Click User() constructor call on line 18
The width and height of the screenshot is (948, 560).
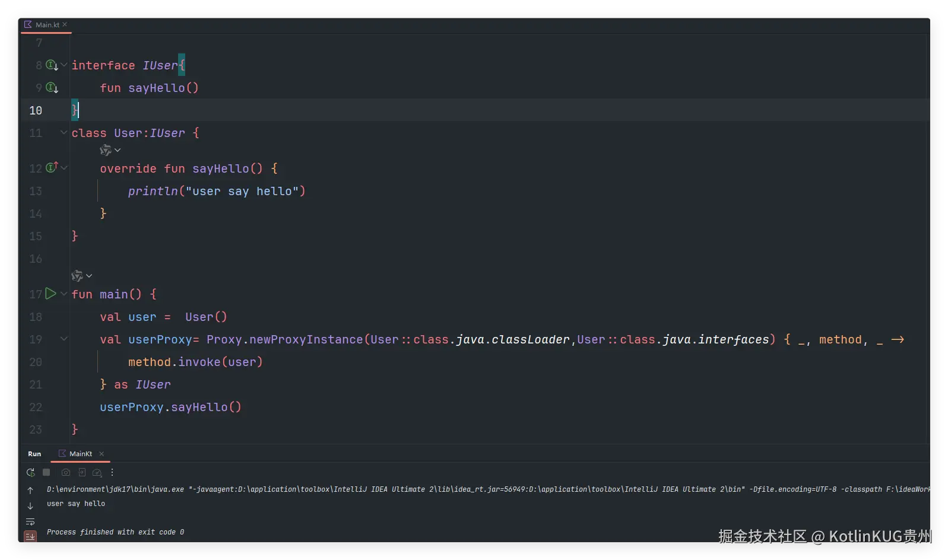tap(206, 317)
